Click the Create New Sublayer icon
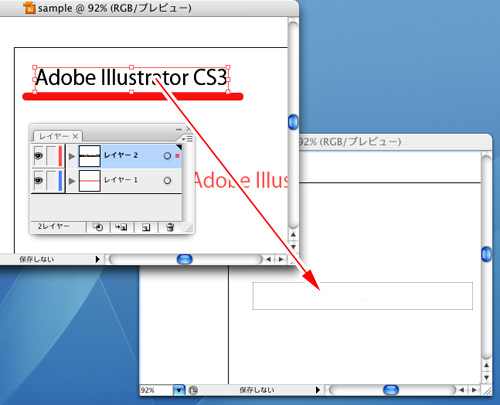The image size is (500, 405). point(121,227)
